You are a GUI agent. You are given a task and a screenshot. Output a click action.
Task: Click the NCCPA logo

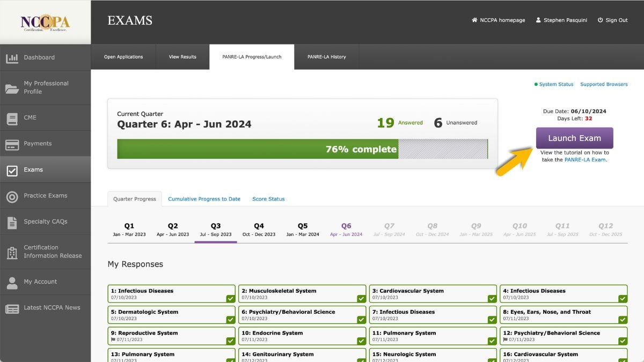click(45, 23)
